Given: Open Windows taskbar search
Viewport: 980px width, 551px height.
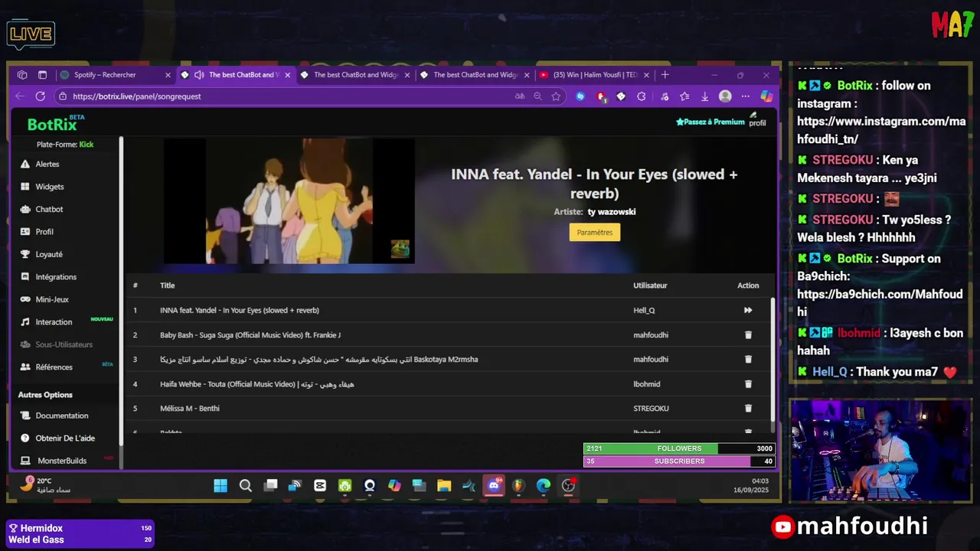Looking at the screenshot, I should (x=245, y=485).
